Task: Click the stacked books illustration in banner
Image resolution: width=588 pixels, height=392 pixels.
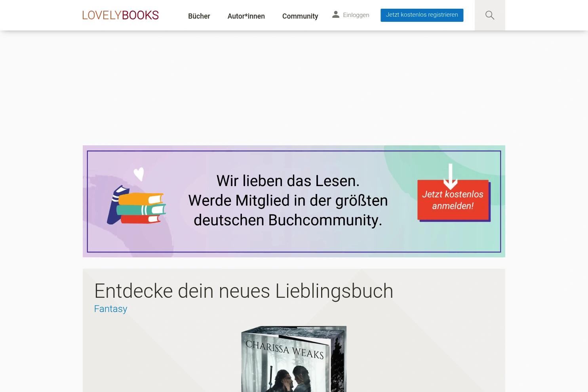Action: click(x=136, y=205)
